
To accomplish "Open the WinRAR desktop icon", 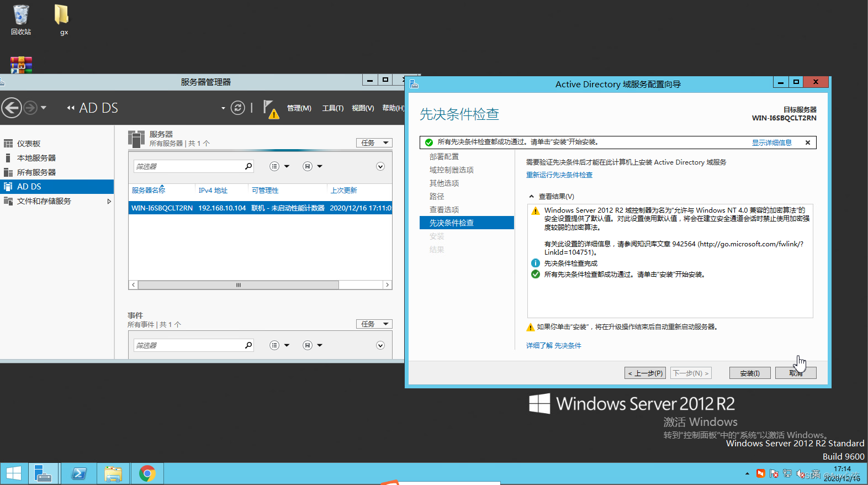I will (21, 65).
